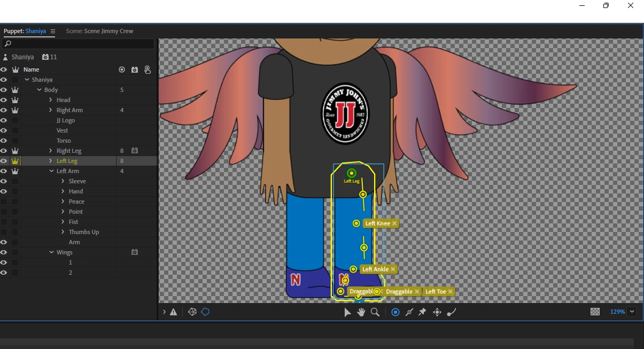Open the Puppet panel hamburger menu
644x349 pixels.
[53, 31]
